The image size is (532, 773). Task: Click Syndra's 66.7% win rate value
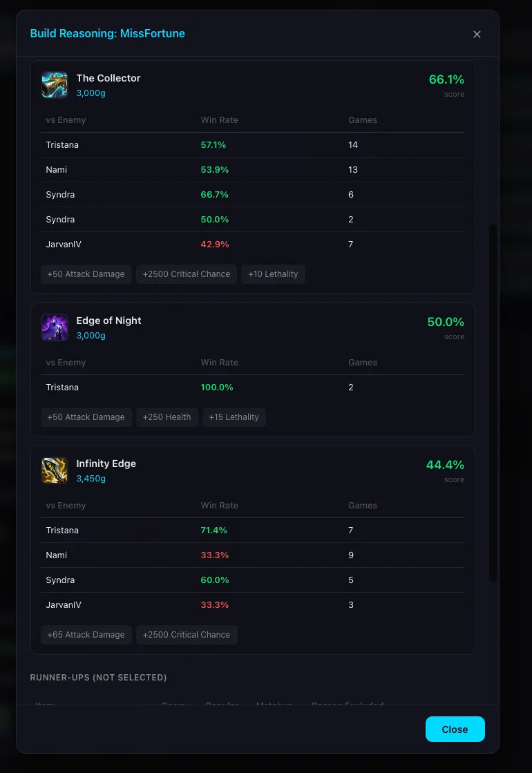tap(214, 194)
